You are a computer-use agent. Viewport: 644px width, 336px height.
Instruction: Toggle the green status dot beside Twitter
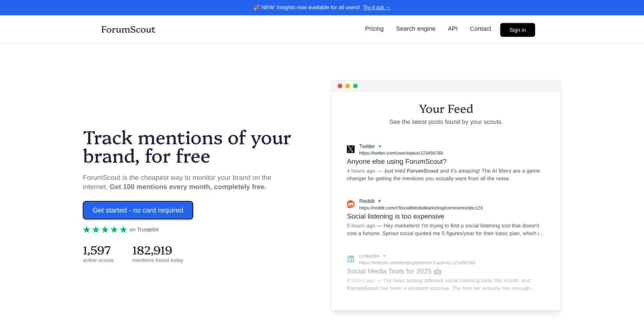[x=379, y=146]
